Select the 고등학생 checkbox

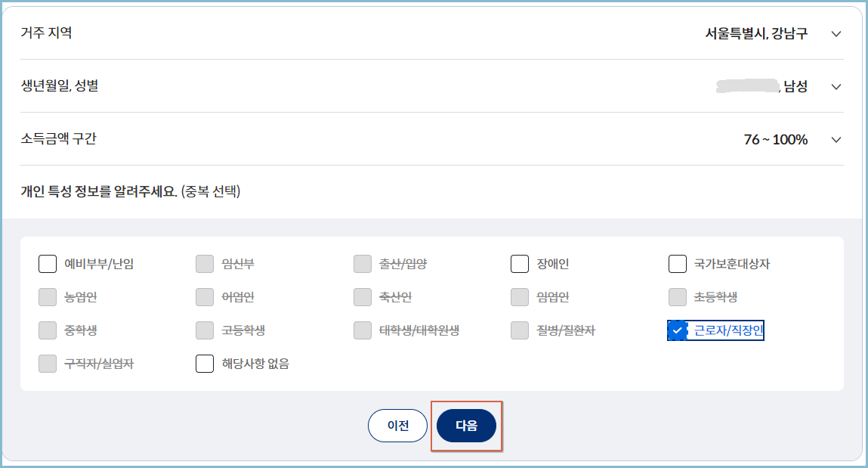tap(205, 330)
